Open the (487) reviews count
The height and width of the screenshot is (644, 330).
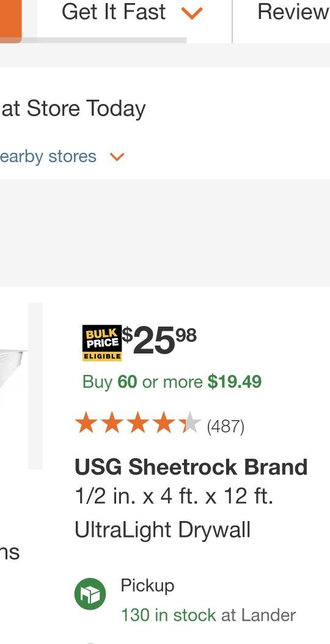[x=226, y=427]
